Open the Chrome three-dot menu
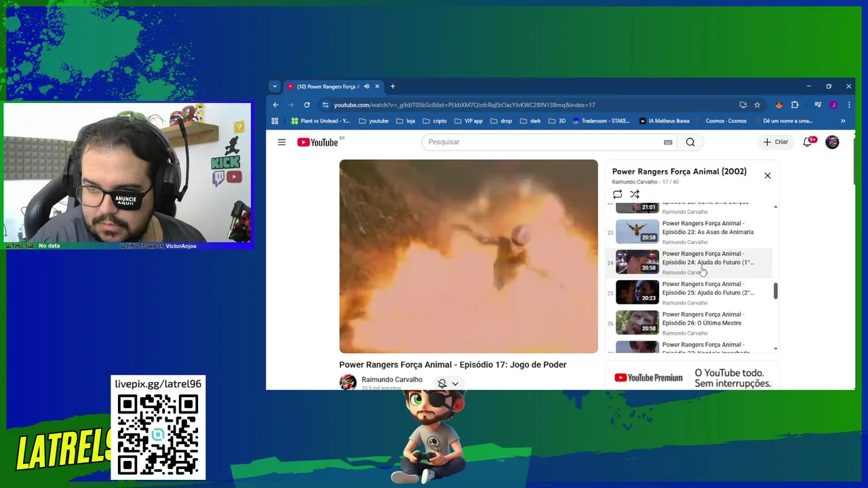Screen dimensions: 868x488 (x=848, y=105)
